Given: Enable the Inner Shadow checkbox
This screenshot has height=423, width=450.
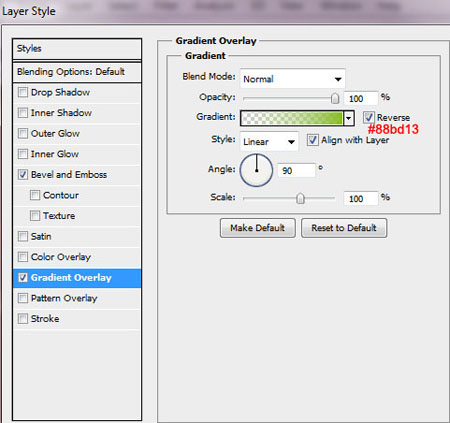Looking at the screenshot, I should [23, 113].
